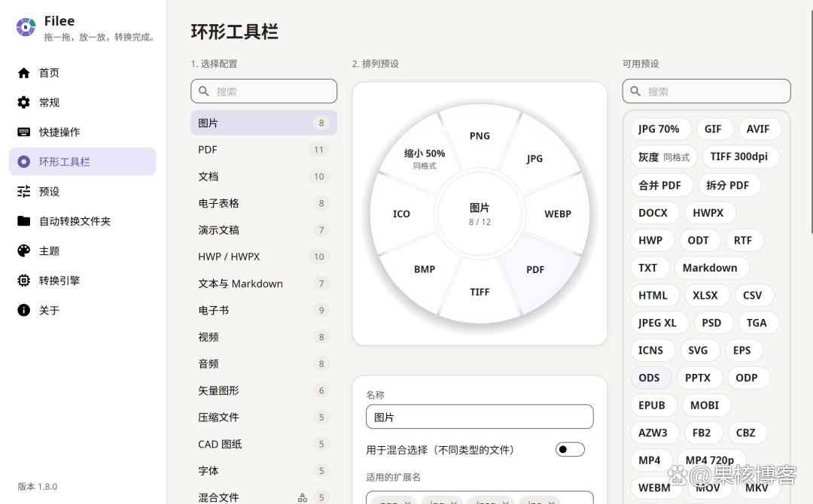Focus the 选择配置 search box
813x504 pixels.
(264, 91)
